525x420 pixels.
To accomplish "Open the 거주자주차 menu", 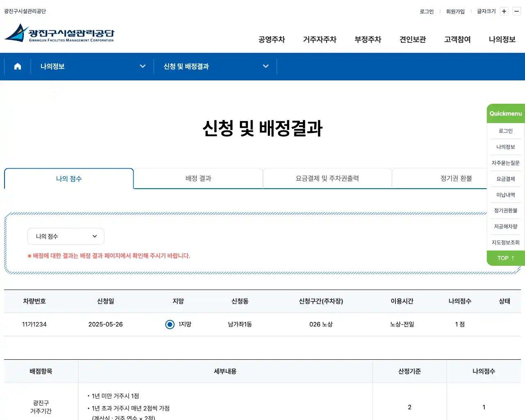I will [320, 39].
